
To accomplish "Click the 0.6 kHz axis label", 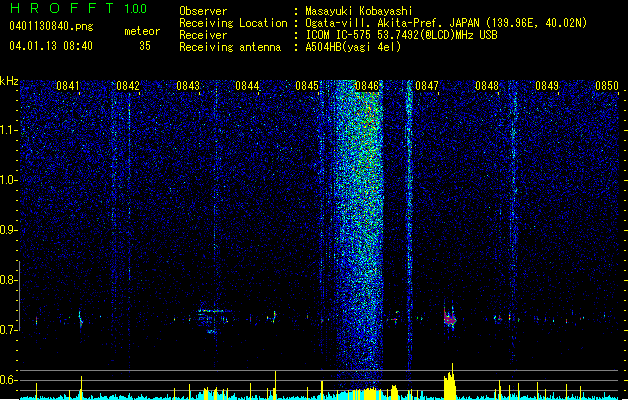I will [x=9, y=380].
